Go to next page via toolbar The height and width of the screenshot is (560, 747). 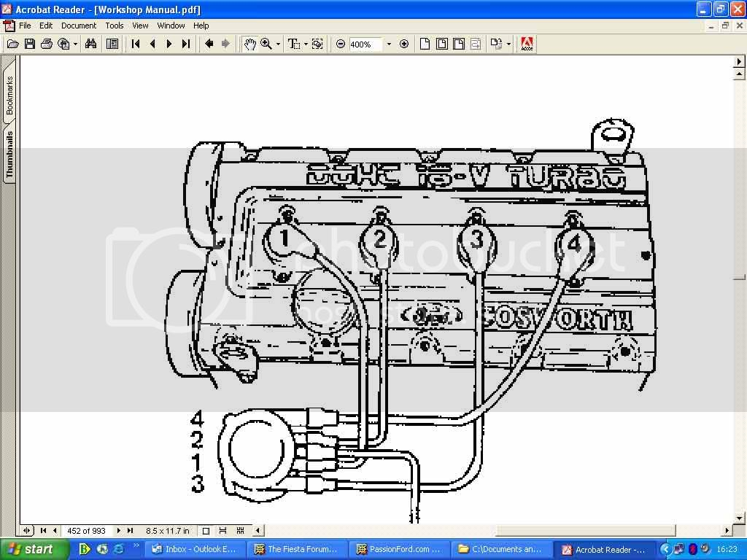coord(169,44)
